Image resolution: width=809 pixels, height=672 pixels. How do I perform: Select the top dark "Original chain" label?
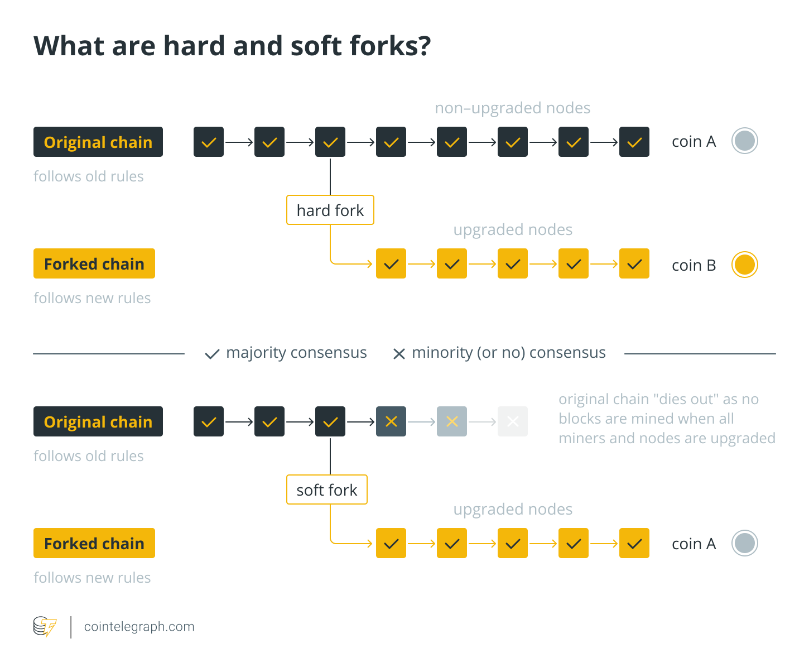click(98, 142)
